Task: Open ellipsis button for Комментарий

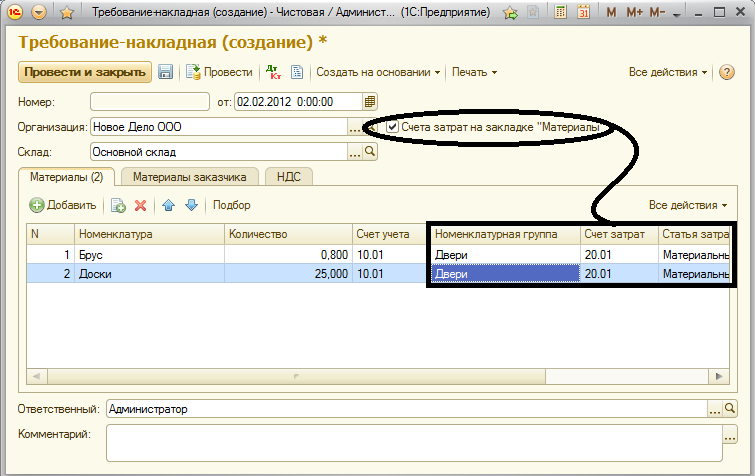Action: tap(730, 435)
